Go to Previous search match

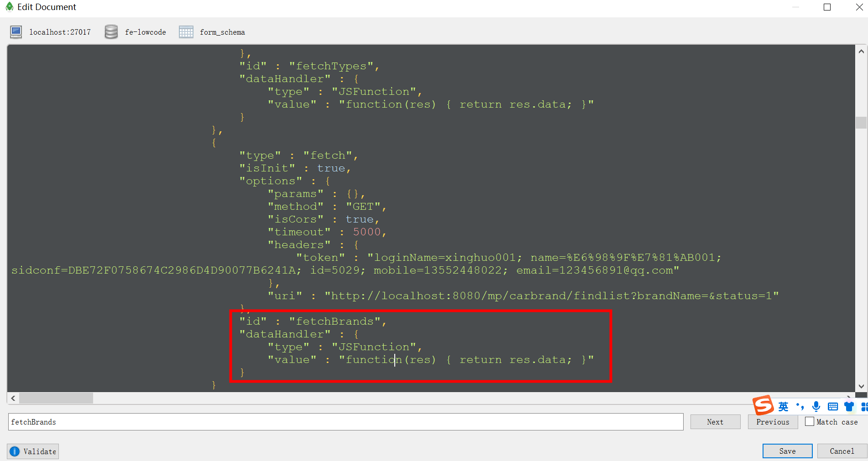click(x=773, y=422)
